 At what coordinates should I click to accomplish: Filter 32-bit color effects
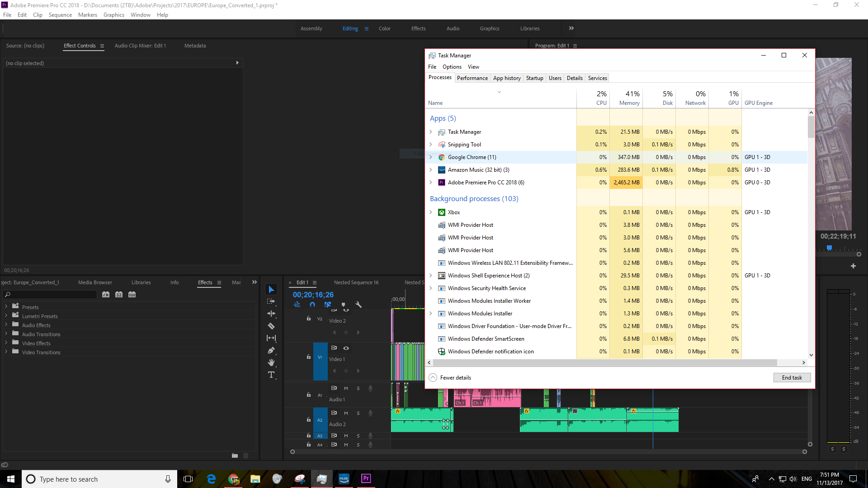click(x=119, y=295)
